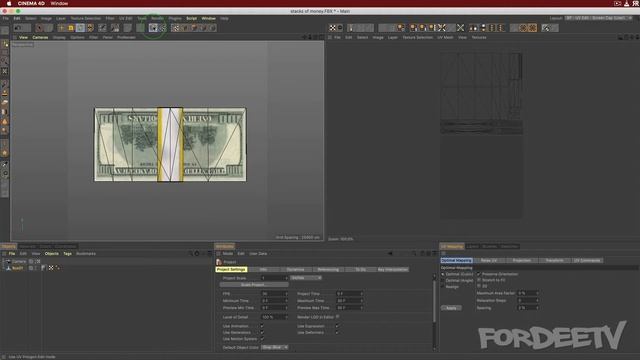
Task: Click the Maximum Time stepper arrows
Action: [361, 301]
